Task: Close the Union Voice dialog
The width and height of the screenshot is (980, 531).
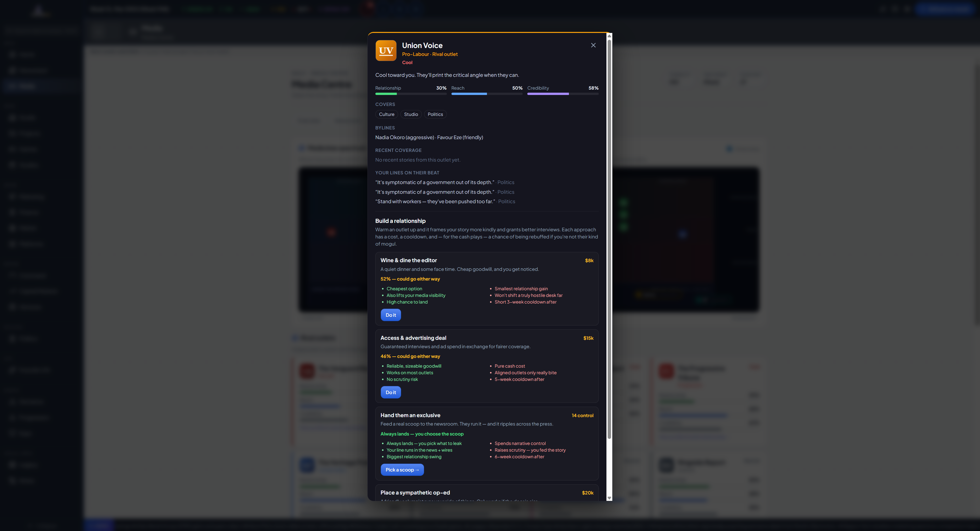Action: pos(593,45)
